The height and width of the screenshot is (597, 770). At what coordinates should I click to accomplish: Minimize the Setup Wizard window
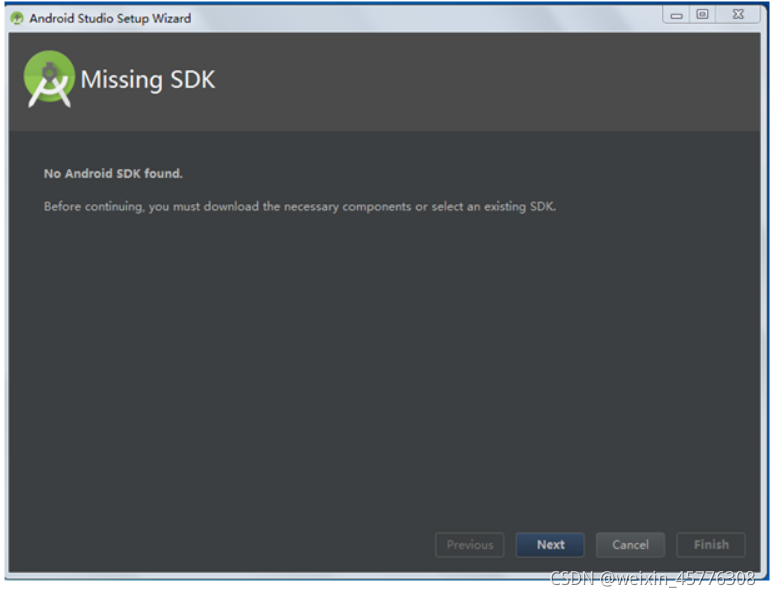coord(677,15)
